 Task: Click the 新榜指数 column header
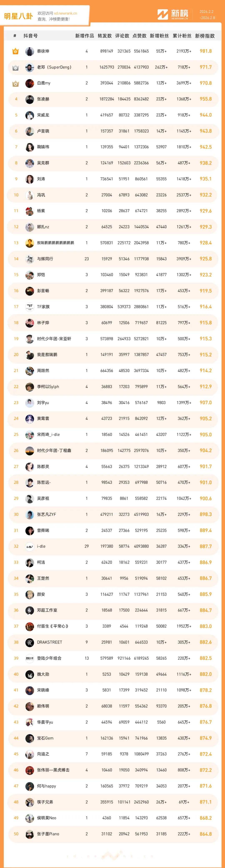(205, 36)
